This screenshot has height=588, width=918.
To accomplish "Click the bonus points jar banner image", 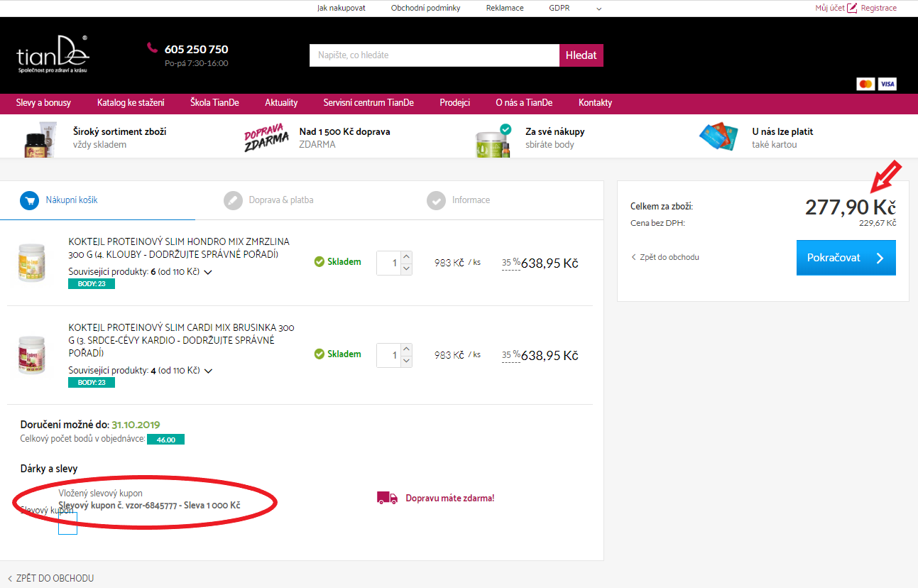I will [494, 141].
